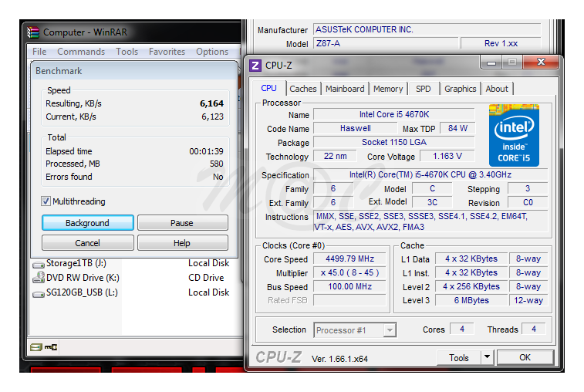Screen dimensions: 584x392
Task: Click the WinRAR title bar icon
Action: pos(33,32)
